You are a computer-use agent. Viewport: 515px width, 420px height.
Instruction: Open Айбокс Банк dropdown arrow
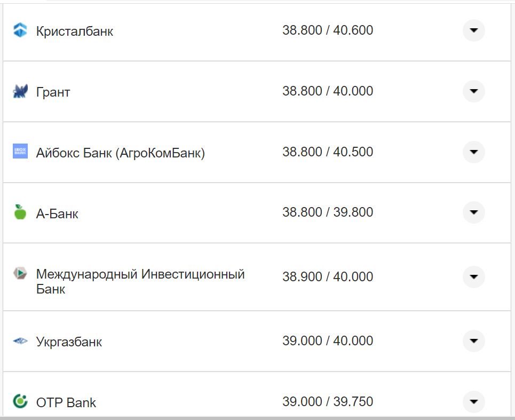tap(473, 152)
